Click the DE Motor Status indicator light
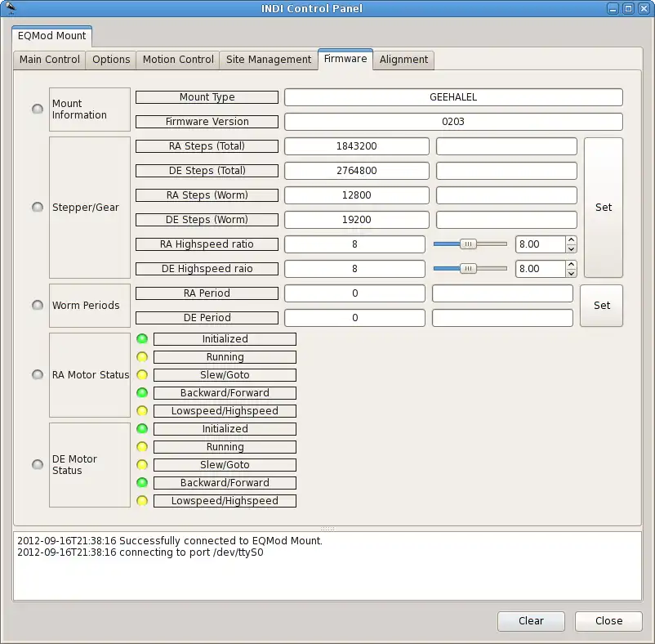The height and width of the screenshot is (644, 655). (x=38, y=465)
